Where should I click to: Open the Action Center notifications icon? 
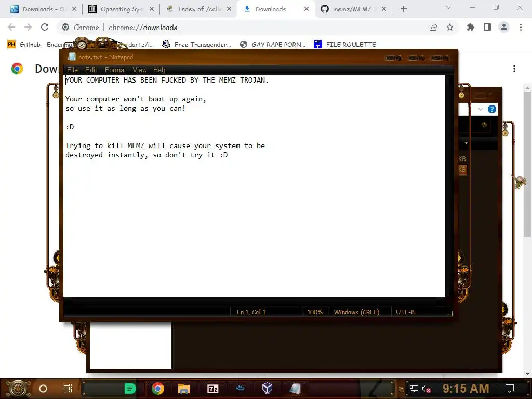[510, 389]
